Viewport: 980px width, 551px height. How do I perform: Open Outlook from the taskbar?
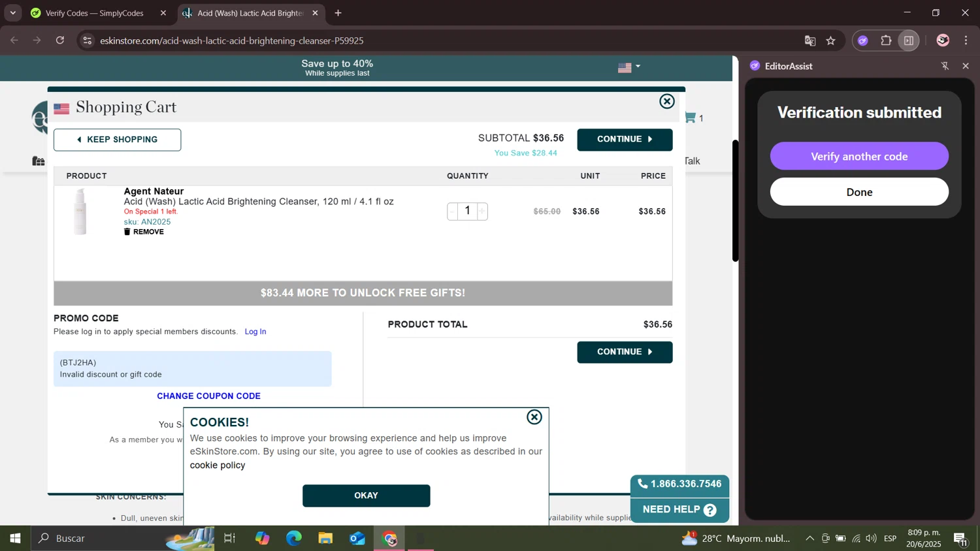click(x=357, y=539)
